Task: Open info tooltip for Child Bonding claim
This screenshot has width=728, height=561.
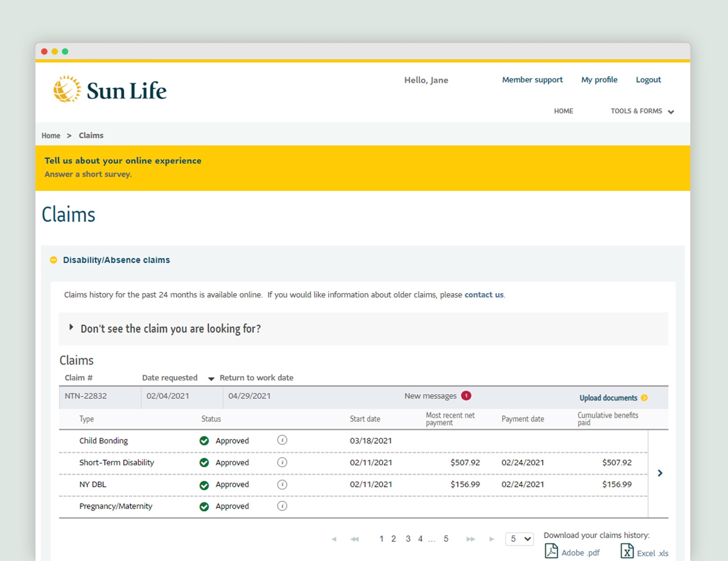Action: tap(282, 440)
